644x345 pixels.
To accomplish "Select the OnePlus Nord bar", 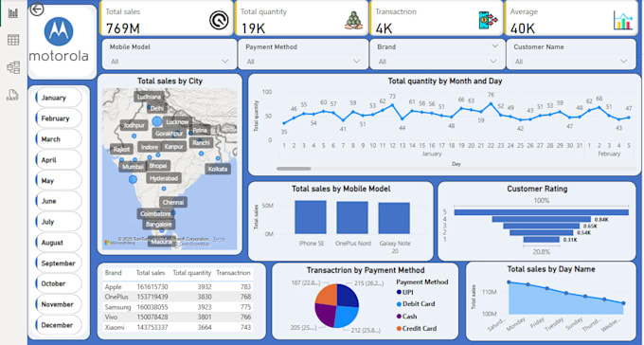I will tap(352, 218).
